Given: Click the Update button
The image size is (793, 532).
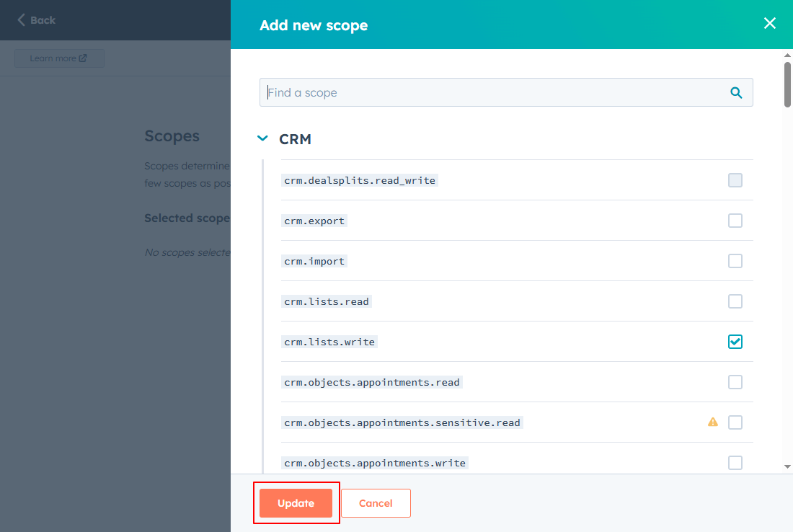Looking at the screenshot, I should pos(296,503).
